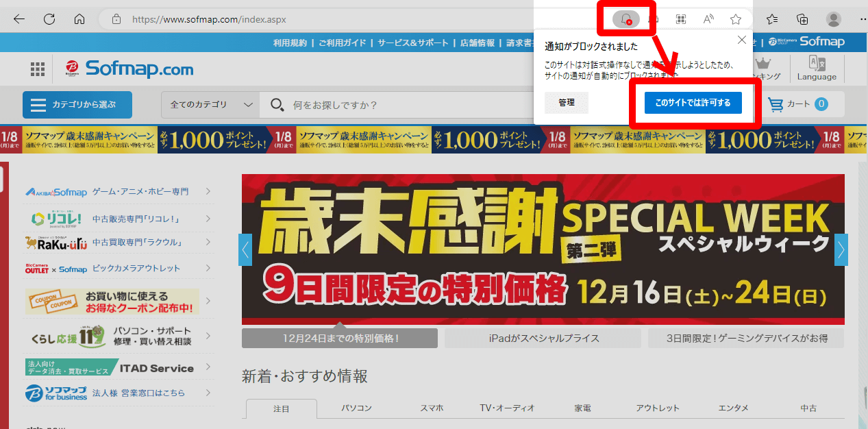Open the 利用規約 link
The width and height of the screenshot is (868, 429).
(x=290, y=42)
